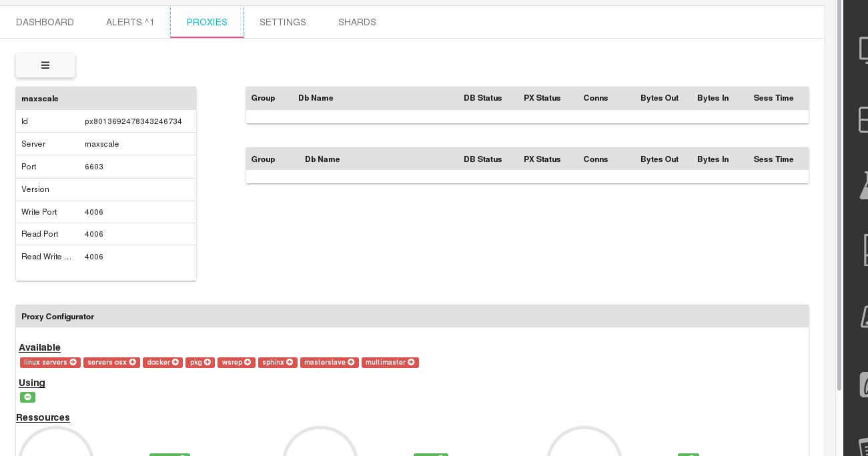Click the Using heading
The image size is (868, 456).
[x=32, y=383]
